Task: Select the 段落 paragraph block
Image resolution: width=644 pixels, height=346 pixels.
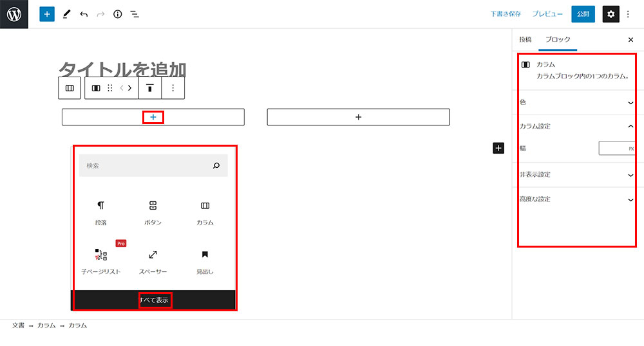Action: (100, 212)
